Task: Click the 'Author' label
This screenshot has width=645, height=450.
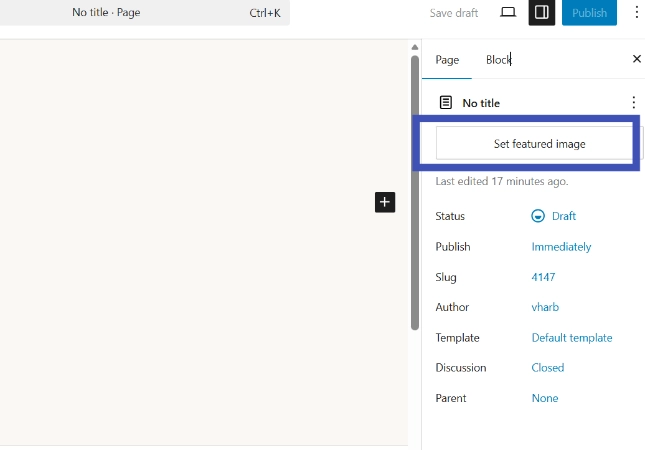Action: pos(452,307)
